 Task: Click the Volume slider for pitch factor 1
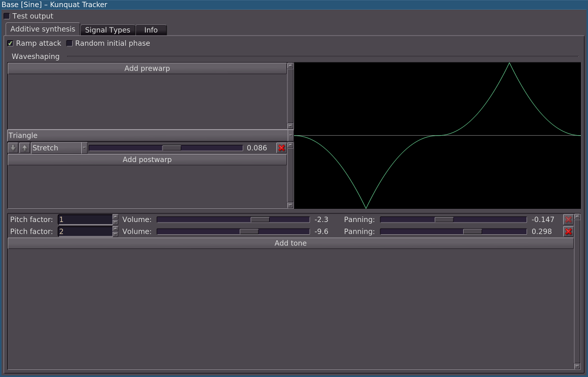[233, 219]
